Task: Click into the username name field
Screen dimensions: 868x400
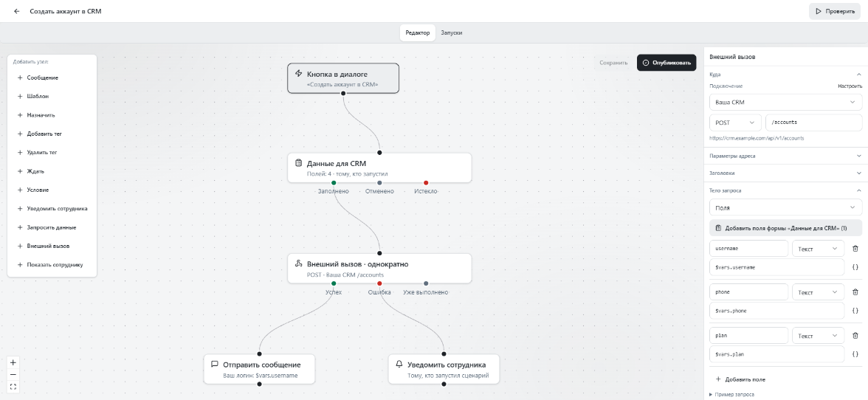Action: [x=749, y=249]
